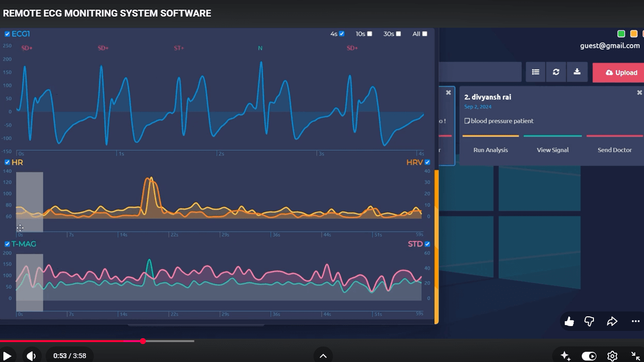The width and height of the screenshot is (644, 362).
Task: Click the ST+ beat annotation label
Action: click(x=179, y=48)
